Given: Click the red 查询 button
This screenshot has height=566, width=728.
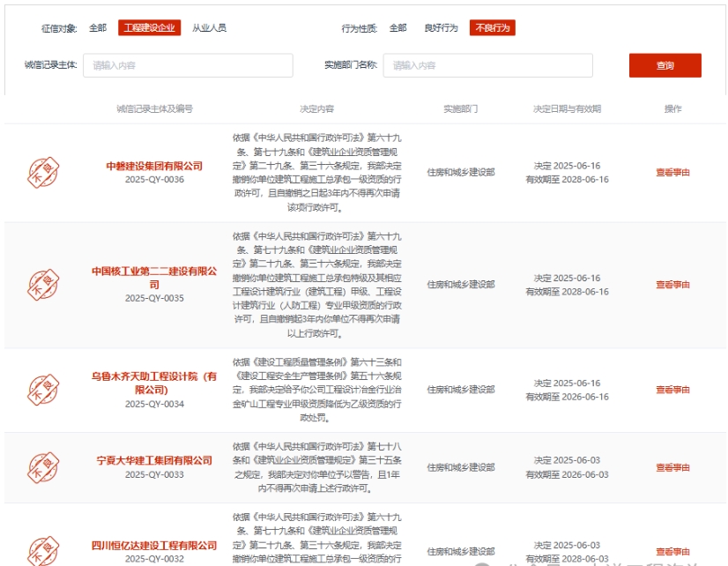Looking at the screenshot, I should click(665, 65).
